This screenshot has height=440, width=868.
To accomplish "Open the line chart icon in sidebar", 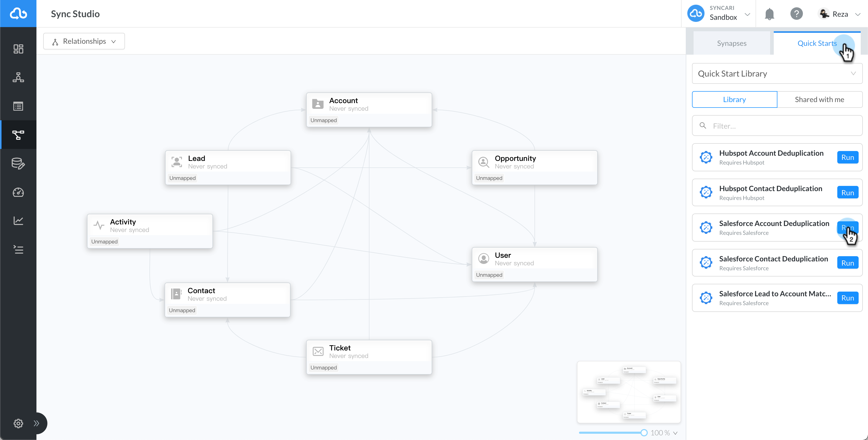I will [x=18, y=221].
